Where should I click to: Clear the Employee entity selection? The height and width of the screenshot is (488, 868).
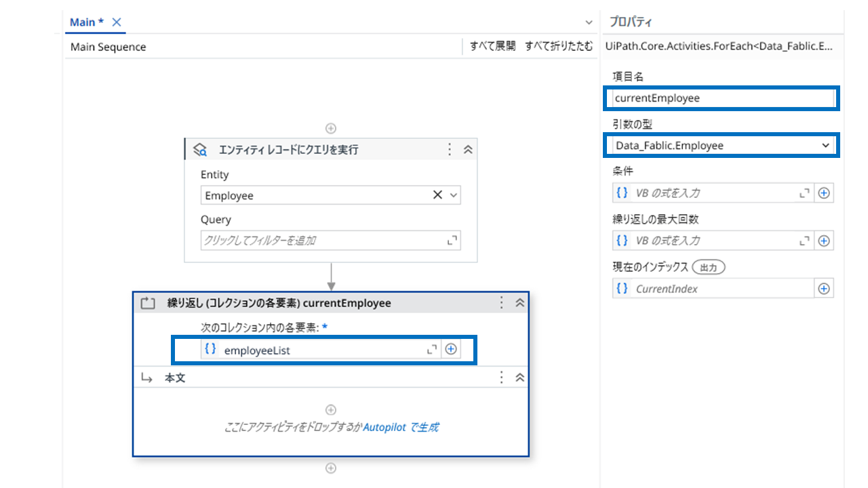[437, 195]
